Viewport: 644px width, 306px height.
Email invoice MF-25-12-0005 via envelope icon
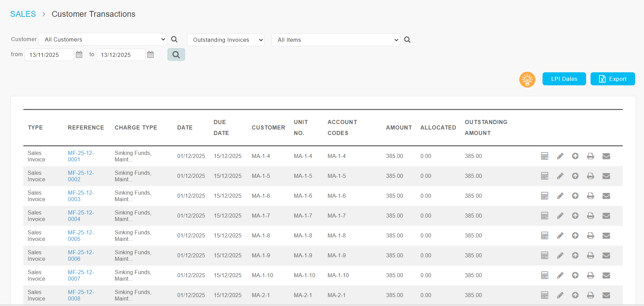click(x=606, y=236)
